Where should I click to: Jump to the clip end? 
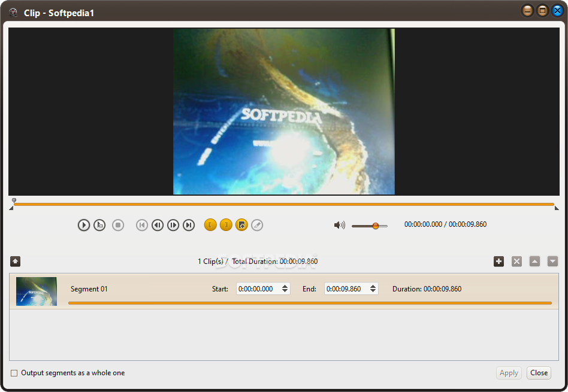click(x=189, y=225)
